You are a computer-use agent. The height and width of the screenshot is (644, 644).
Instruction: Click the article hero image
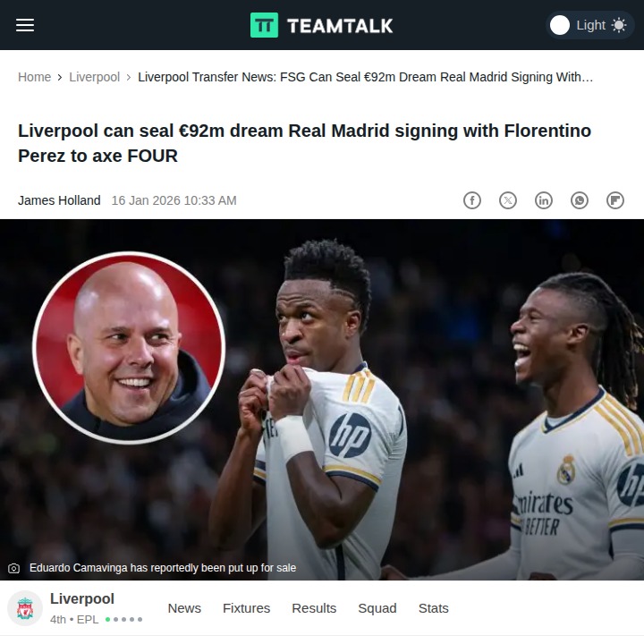click(x=322, y=400)
